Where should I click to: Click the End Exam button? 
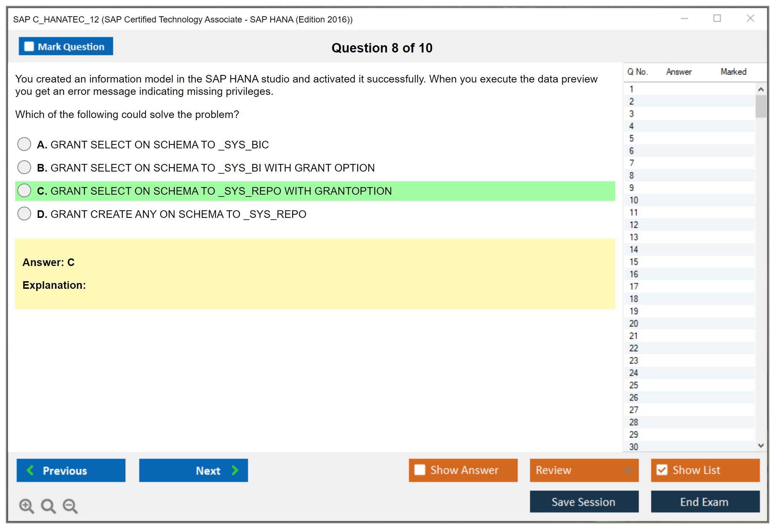[705, 502]
